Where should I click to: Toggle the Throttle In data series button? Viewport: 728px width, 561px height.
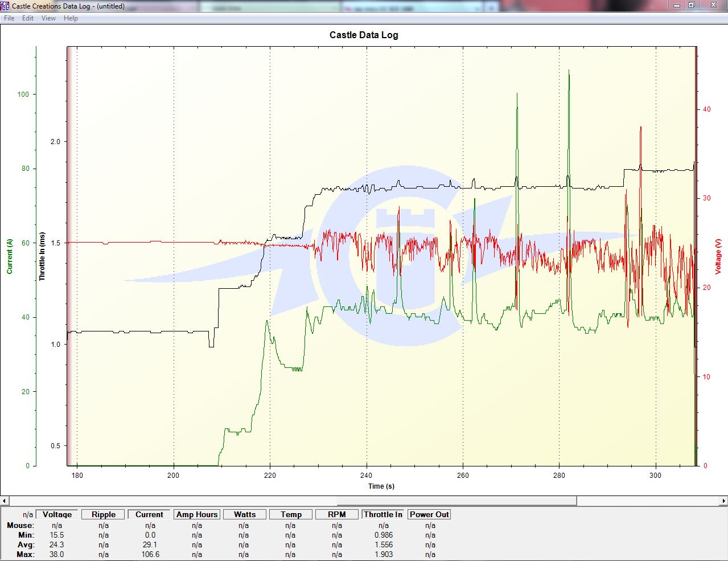[383, 514]
